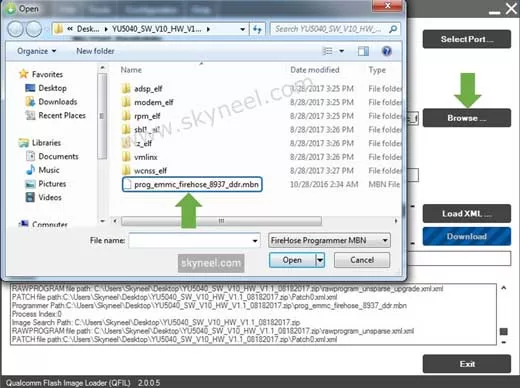Sort files by the Type column header
The width and height of the screenshot is (520, 388).
click(x=377, y=70)
